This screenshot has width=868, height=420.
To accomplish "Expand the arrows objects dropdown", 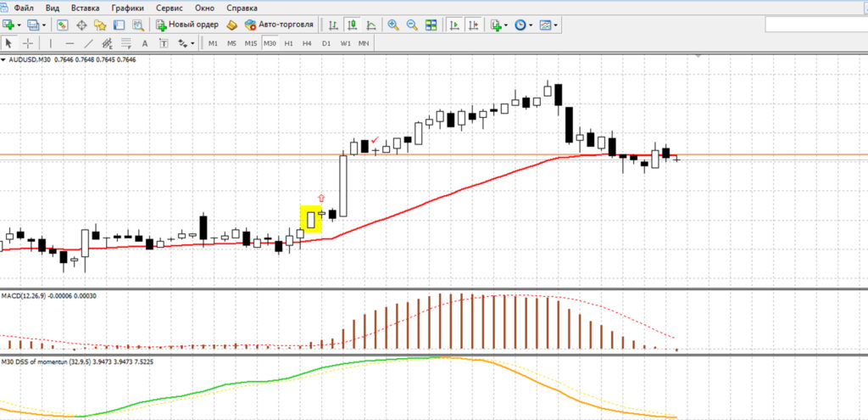I will (192, 43).
